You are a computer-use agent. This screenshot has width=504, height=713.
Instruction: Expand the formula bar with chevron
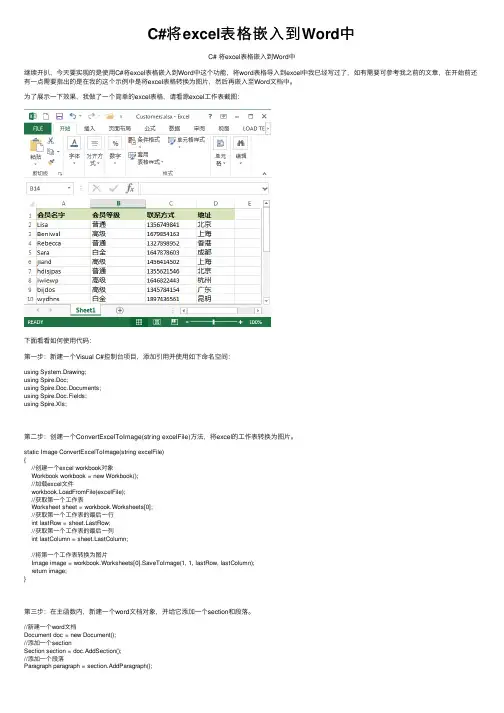coord(265,188)
